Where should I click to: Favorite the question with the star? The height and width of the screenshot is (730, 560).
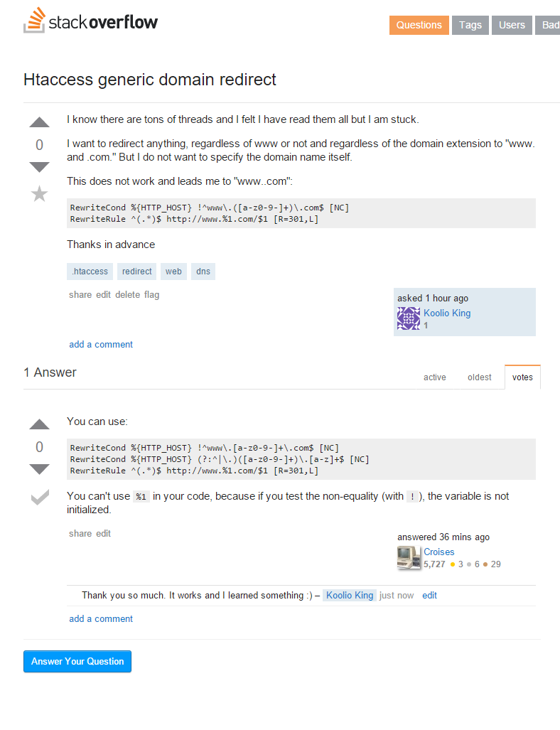39,194
